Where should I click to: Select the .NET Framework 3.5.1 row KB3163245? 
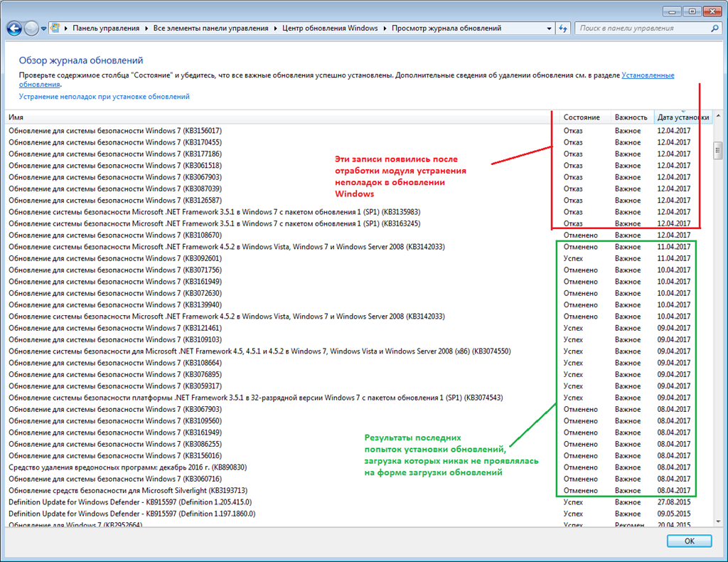(358, 224)
